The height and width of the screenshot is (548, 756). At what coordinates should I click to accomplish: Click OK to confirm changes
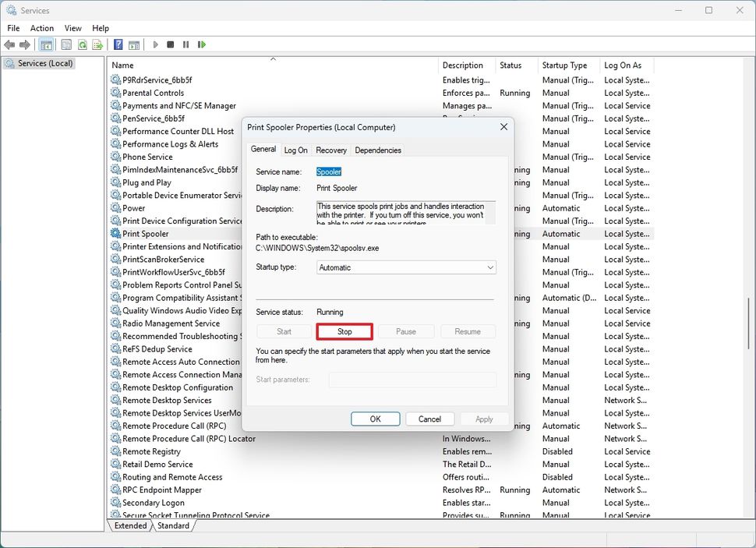375,419
